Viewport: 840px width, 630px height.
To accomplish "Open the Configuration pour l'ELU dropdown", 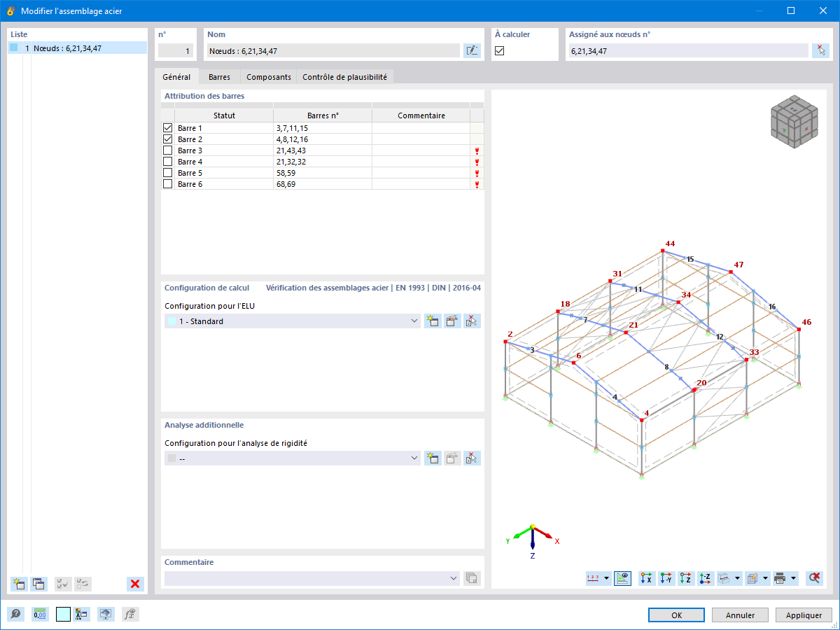I will point(414,321).
